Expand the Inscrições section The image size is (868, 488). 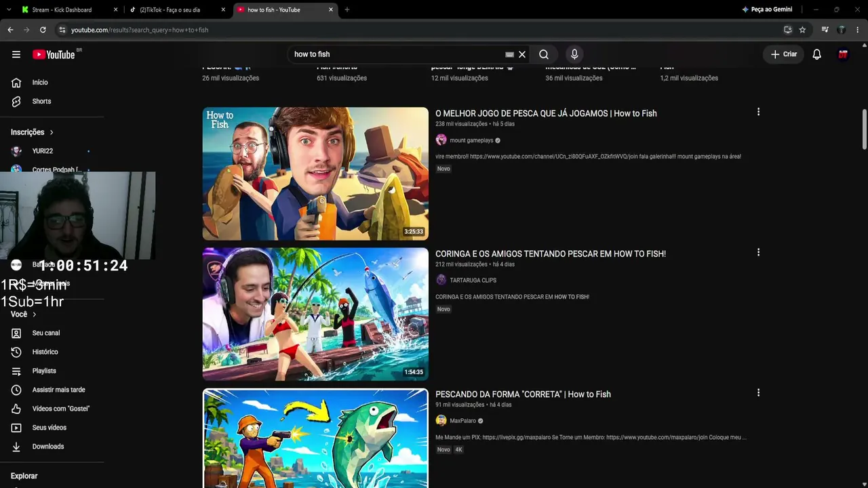(x=32, y=132)
